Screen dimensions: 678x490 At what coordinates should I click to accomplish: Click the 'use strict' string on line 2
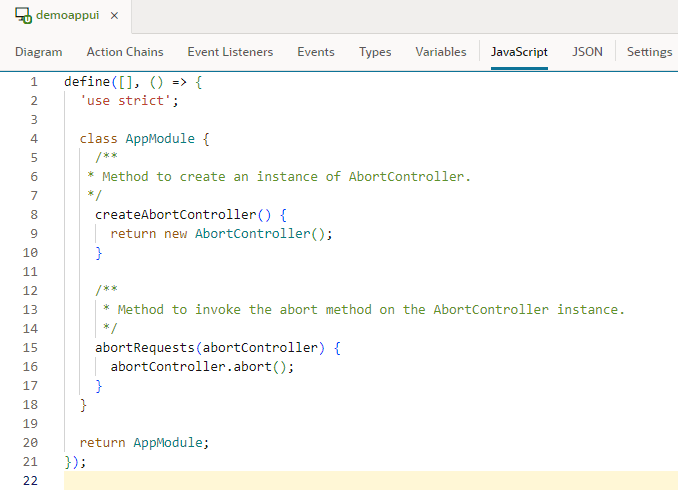point(125,101)
